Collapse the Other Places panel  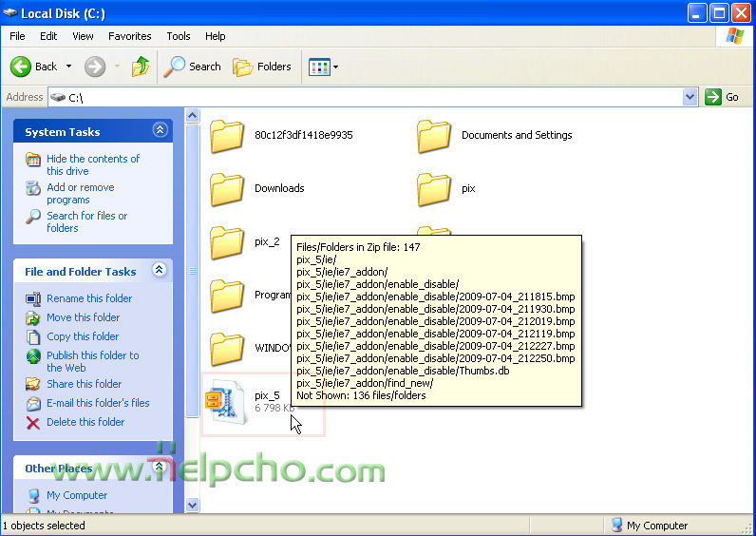[159, 466]
